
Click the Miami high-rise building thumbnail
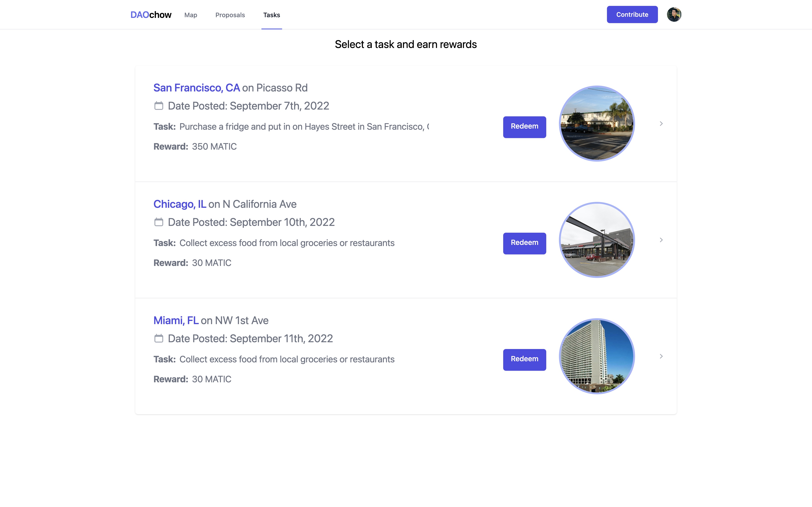point(597,356)
